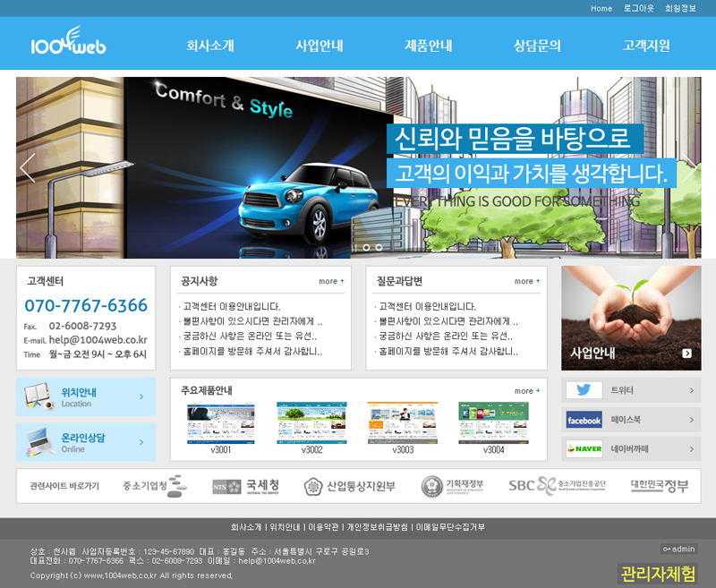Open the Twitter bird icon link

[x=584, y=390]
